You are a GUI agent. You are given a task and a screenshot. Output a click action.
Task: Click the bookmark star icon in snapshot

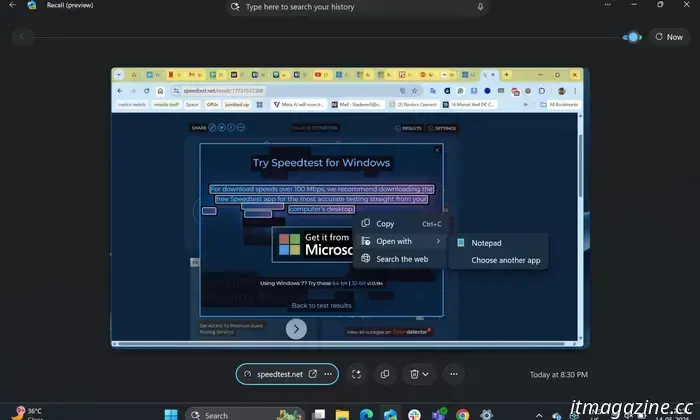point(415,91)
